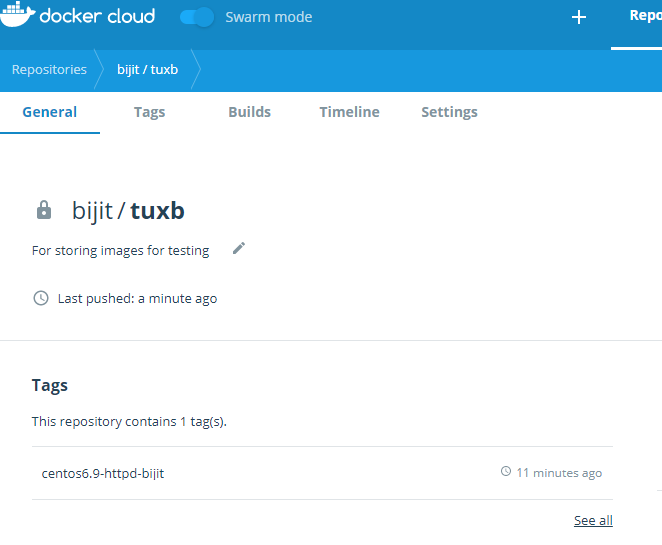This screenshot has width=662, height=545.
Task: Edit description with the pencil icon
Action: [x=239, y=248]
